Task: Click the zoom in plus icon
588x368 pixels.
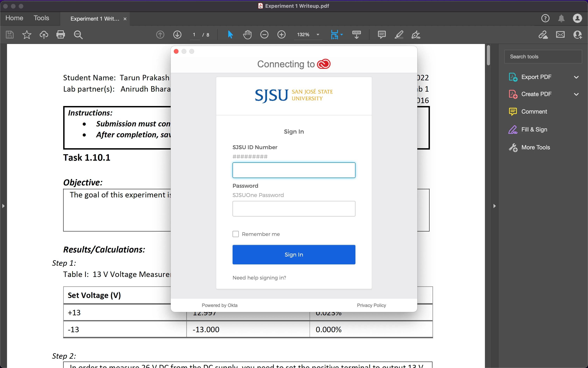Action: [x=282, y=35]
